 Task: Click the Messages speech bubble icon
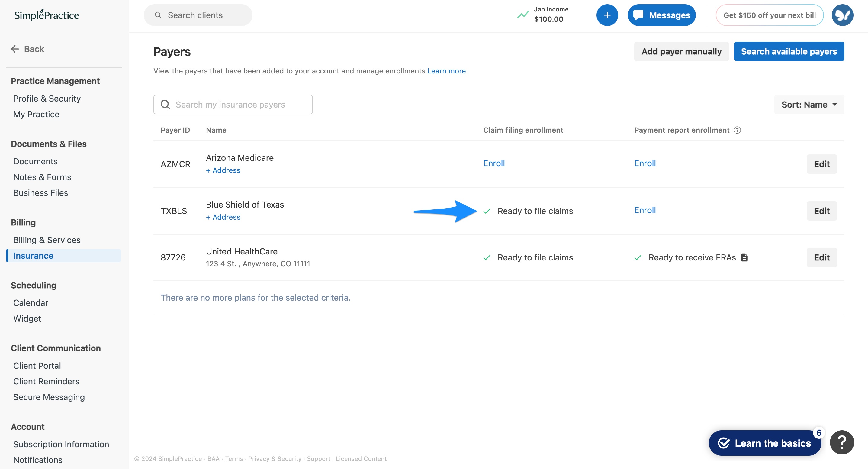pos(638,15)
